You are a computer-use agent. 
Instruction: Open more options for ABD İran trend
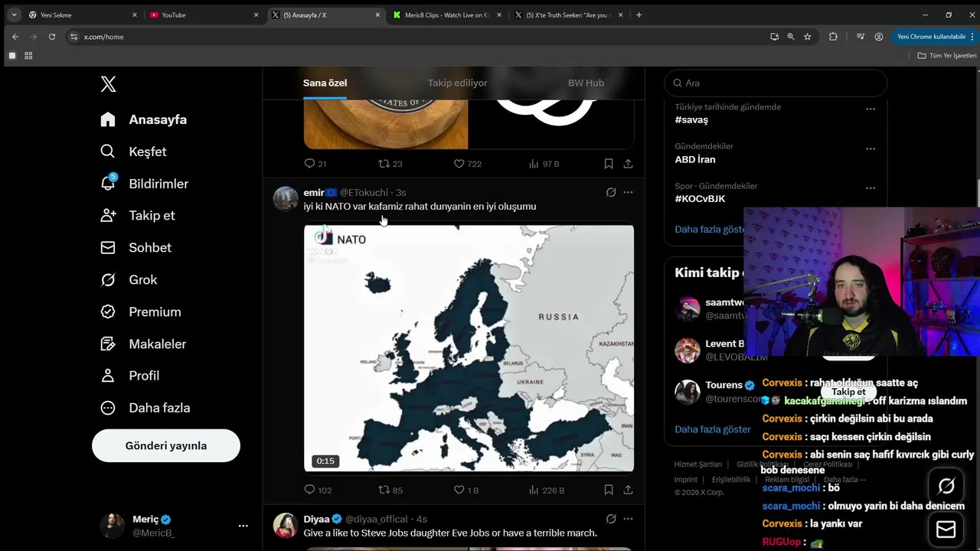tap(871, 149)
